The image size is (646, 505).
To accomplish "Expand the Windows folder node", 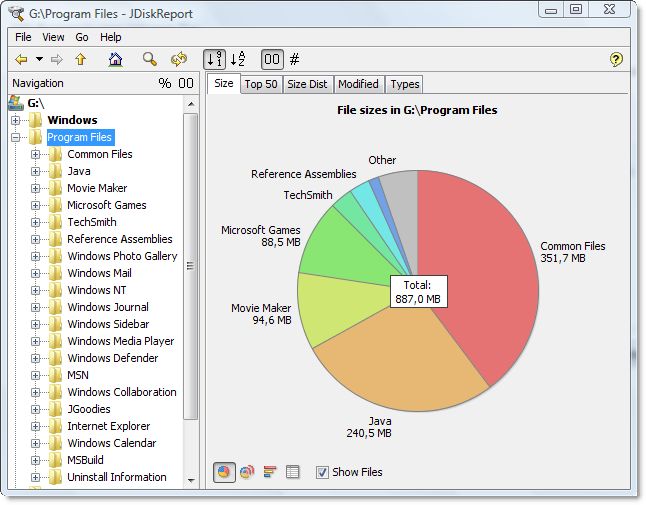I will 15,121.
